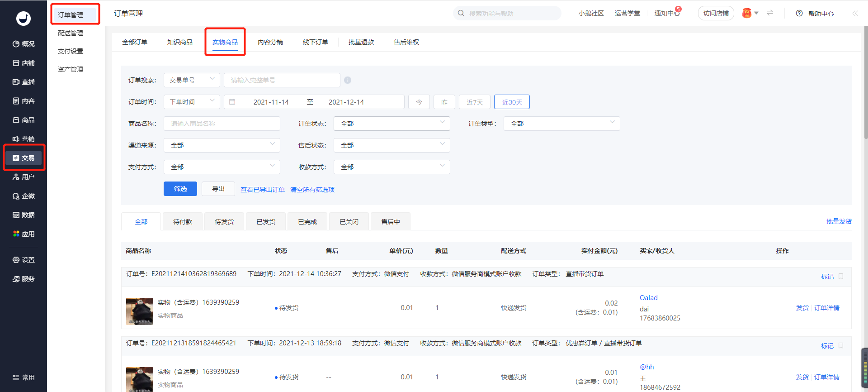Screen dimensions: 868x392
Task: Open the 售后状态 dropdown
Action: pos(392,145)
